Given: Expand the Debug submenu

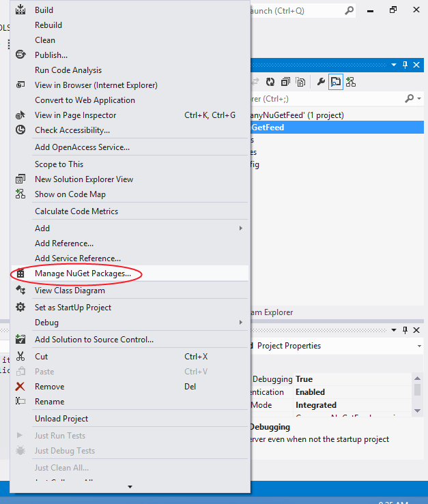Looking at the screenshot, I should tap(130, 323).
